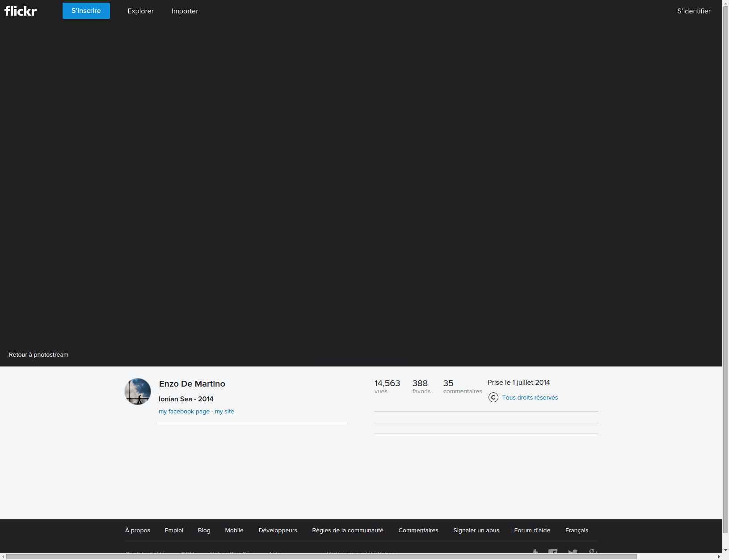This screenshot has height=560, width=729.
Task: Click the horizontal scrollbar at the bottom
Action: click(x=321, y=556)
